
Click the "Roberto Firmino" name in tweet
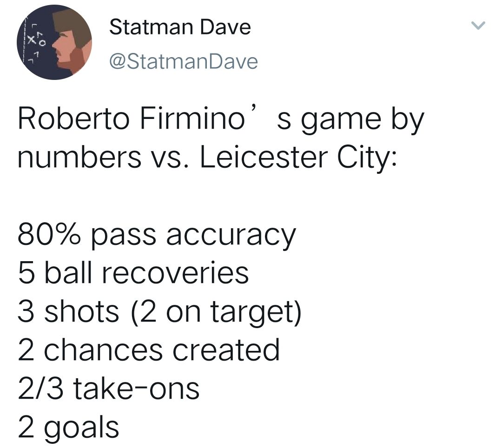(130, 119)
